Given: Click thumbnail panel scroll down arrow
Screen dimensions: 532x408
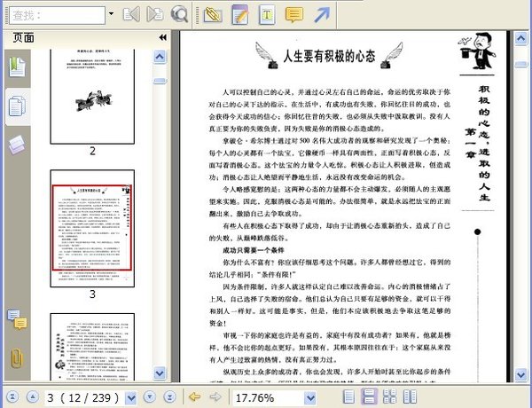Looking at the screenshot, I should [x=160, y=373].
